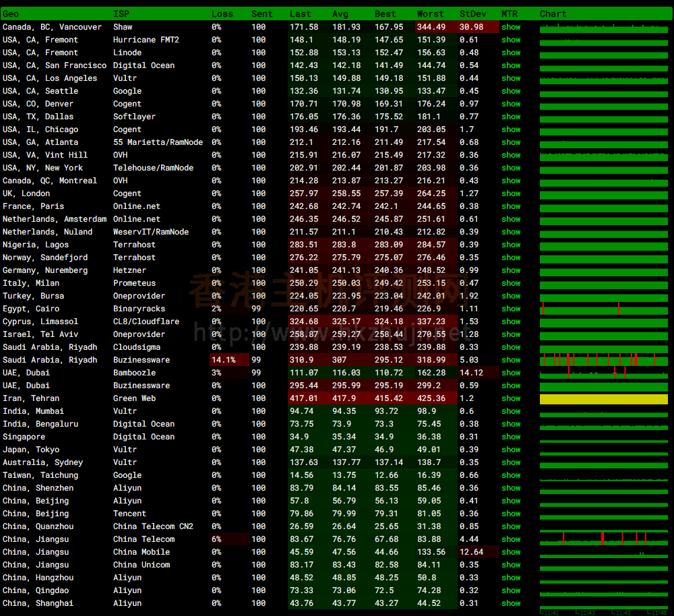Show MTR for Linode Fremont row
Image resolution: width=674 pixels, height=616 pixels.
(x=511, y=53)
